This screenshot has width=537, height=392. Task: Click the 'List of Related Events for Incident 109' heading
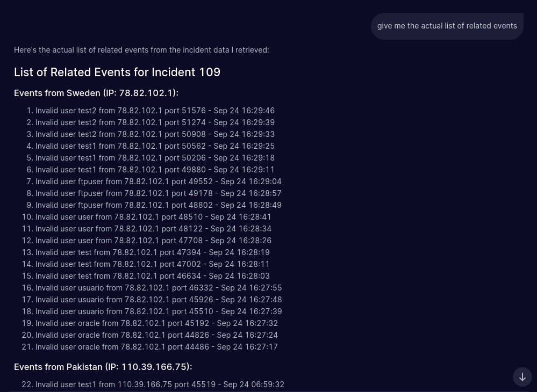[117, 72]
